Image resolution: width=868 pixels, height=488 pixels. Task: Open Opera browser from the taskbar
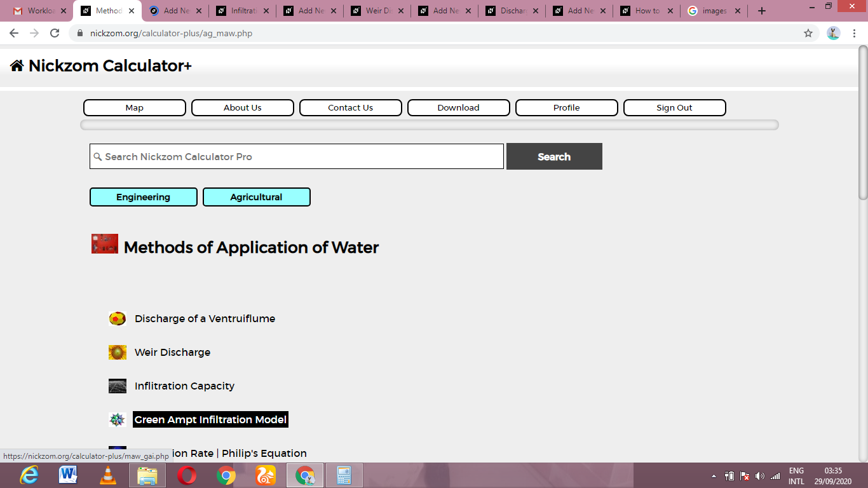tap(186, 475)
